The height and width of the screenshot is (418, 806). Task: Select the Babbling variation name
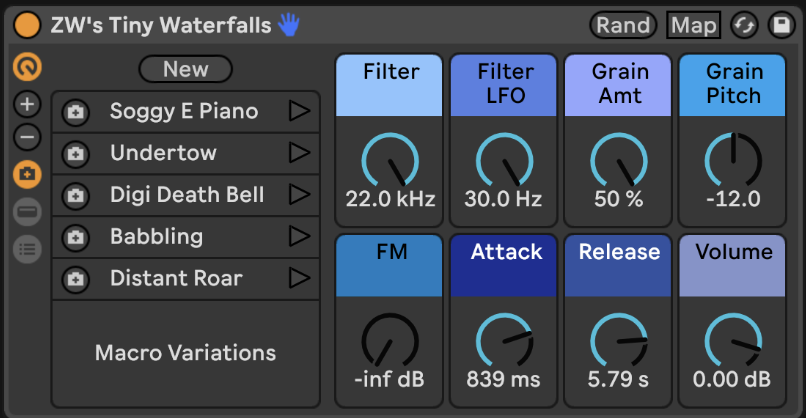[x=156, y=237]
